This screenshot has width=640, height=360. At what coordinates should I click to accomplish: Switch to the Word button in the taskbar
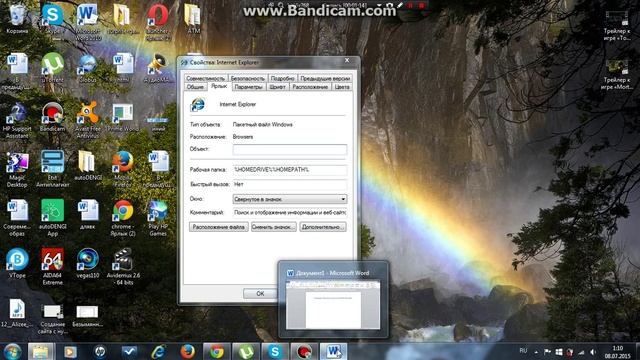333,351
